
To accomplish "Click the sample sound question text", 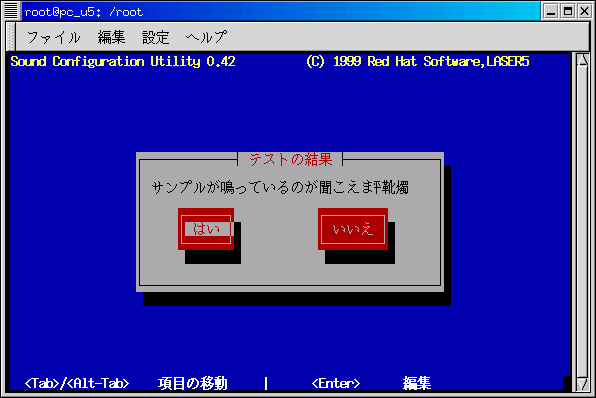I will tap(280, 187).
